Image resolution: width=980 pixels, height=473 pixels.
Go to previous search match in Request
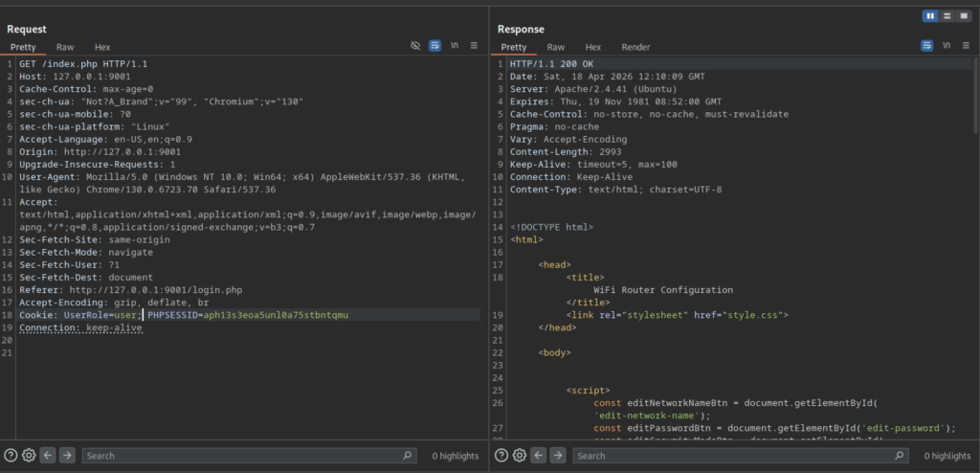48,456
